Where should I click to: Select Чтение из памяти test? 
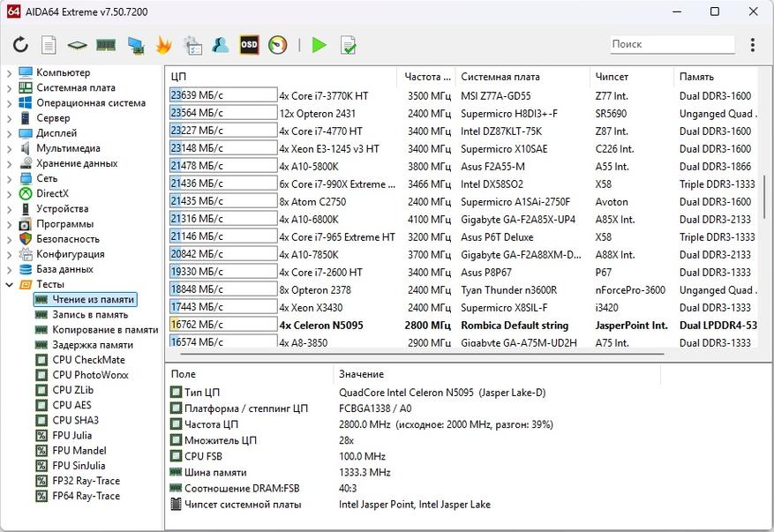85,300
